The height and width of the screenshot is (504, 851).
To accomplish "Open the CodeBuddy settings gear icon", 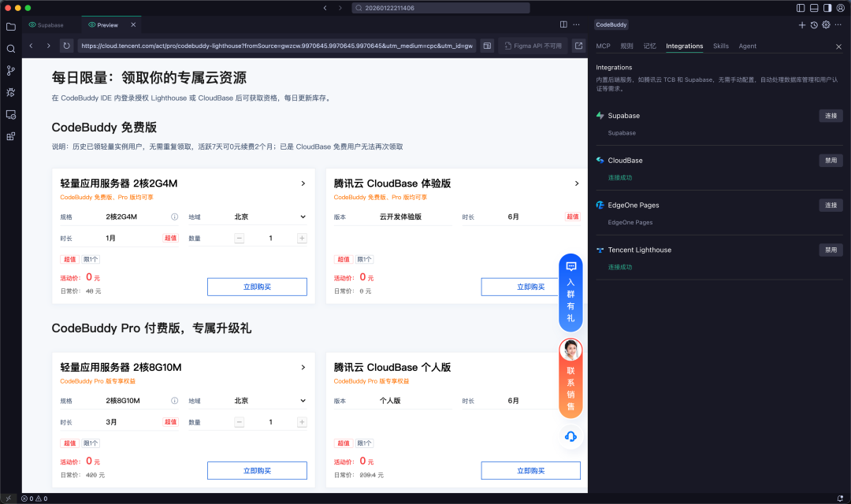I will coord(825,24).
